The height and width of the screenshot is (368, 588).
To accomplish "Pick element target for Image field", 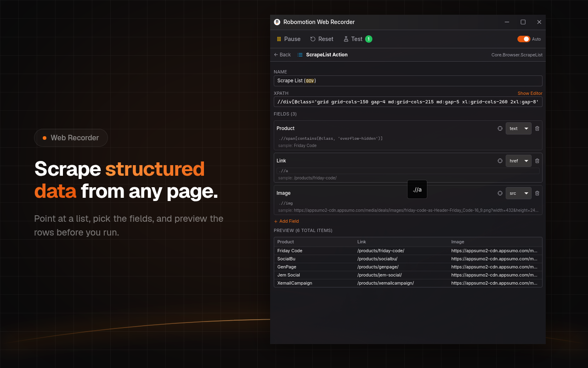I will tap(500, 193).
